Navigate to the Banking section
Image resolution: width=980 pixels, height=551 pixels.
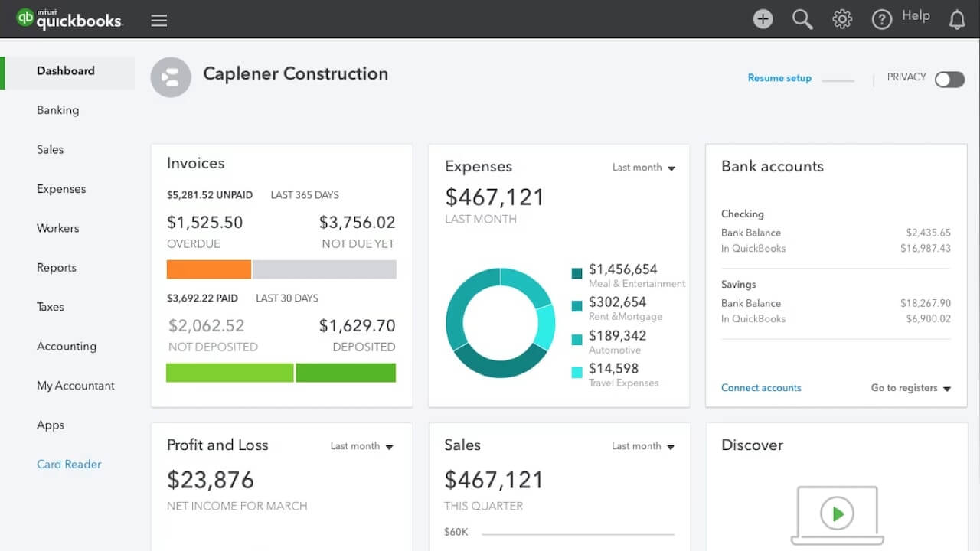[57, 110]
